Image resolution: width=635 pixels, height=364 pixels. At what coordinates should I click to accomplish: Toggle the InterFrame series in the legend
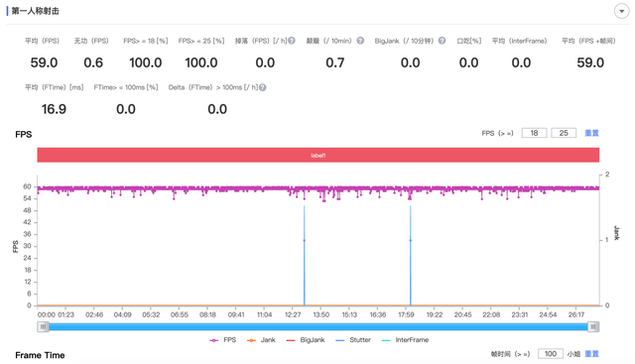(x=405, y=340)
